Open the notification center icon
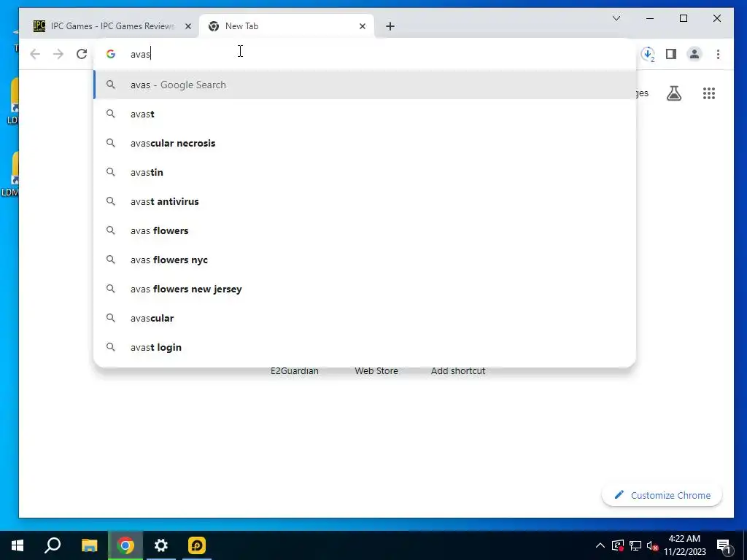This screenshot has height=560, width=747. pos(724,545)
